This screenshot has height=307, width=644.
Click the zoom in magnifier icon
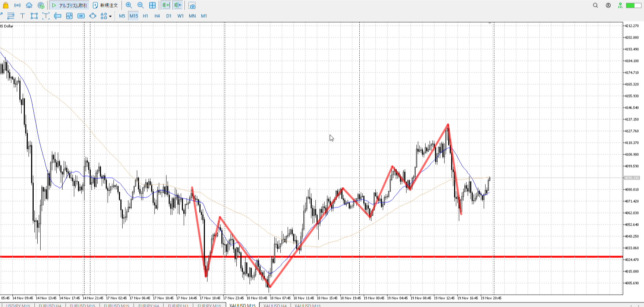tap(129, 5)
